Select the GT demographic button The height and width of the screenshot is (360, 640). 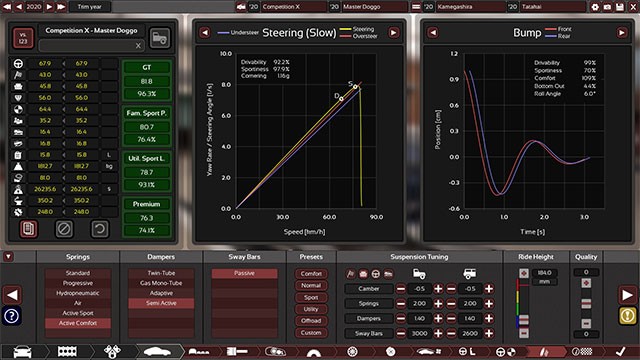pyautogui.click(x=147, y=67)
